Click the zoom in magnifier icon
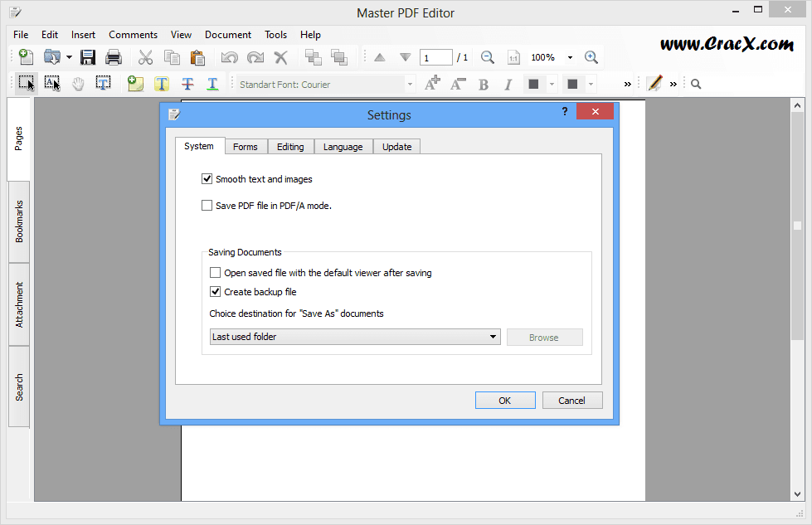 (591, 57)
